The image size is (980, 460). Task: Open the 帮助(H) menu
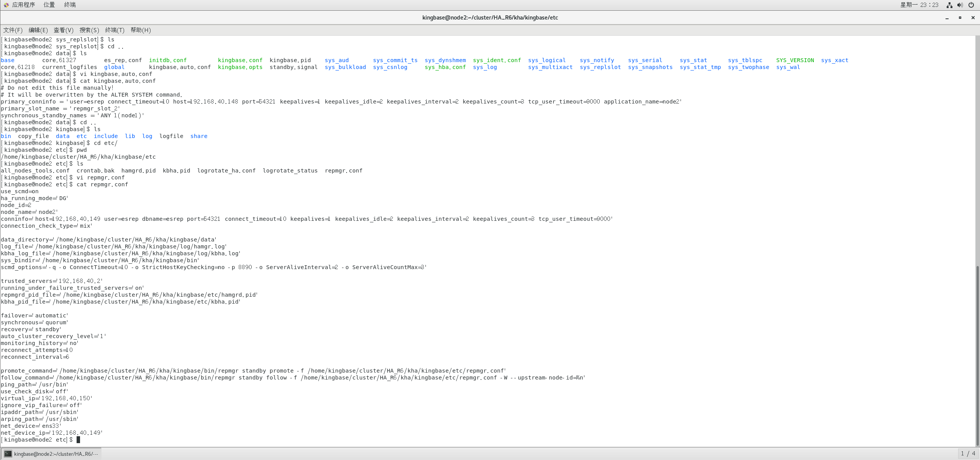click(141, 30)
